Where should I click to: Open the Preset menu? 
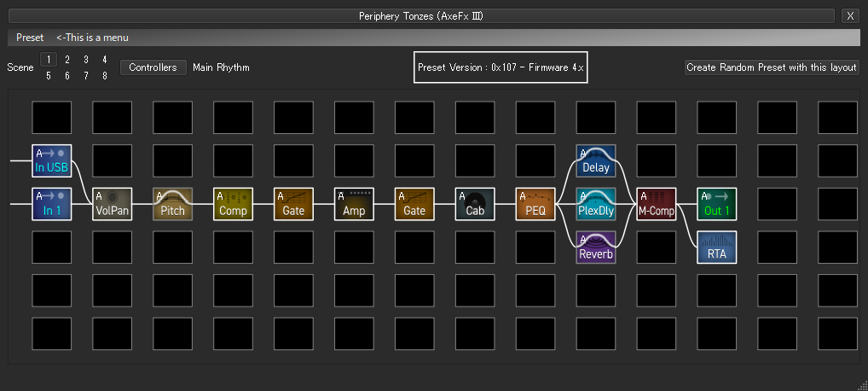point(30,38)
